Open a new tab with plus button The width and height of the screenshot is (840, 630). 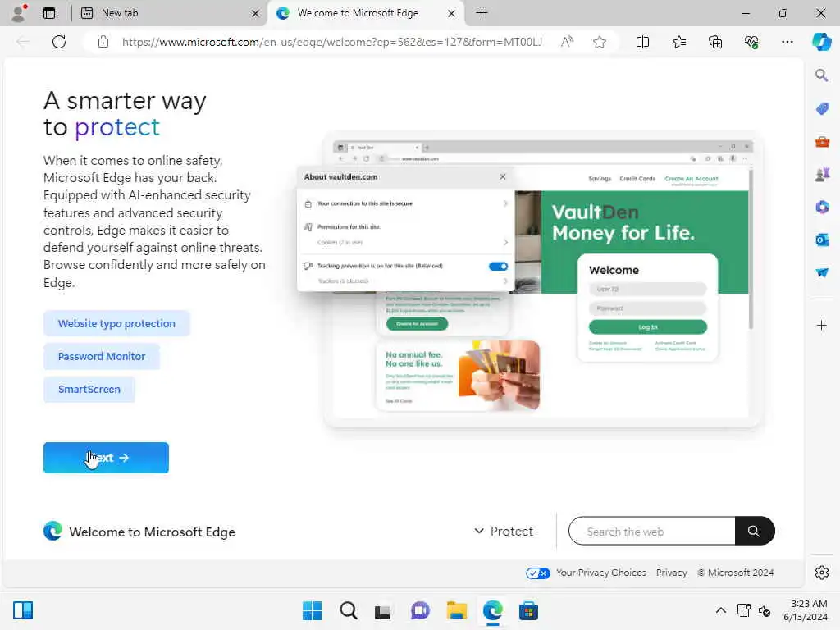482,13
